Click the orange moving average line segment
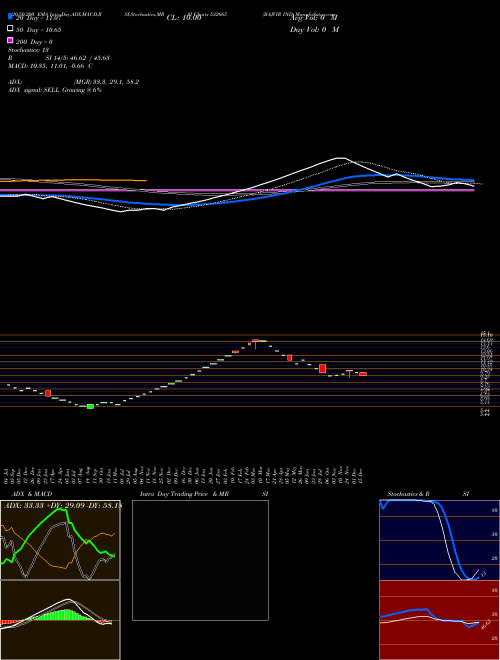Viewport: 500px width, 660px height. tap(74, 180)
